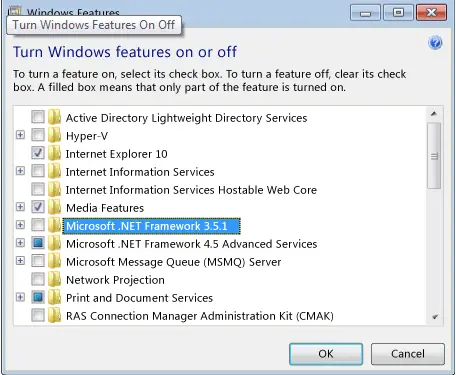The image size is (456, 375).
Task: Click the Media Features folder icon
Action: click(x=54, y=207)
